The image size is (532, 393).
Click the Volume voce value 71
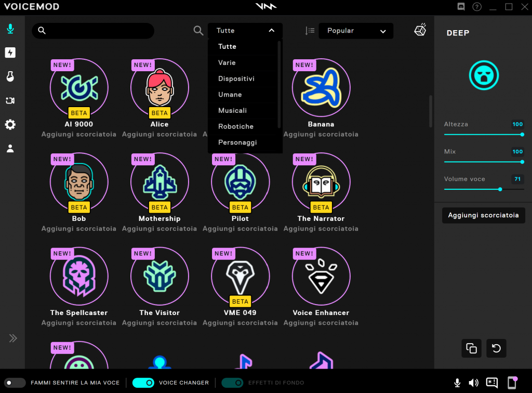(517, 179)
